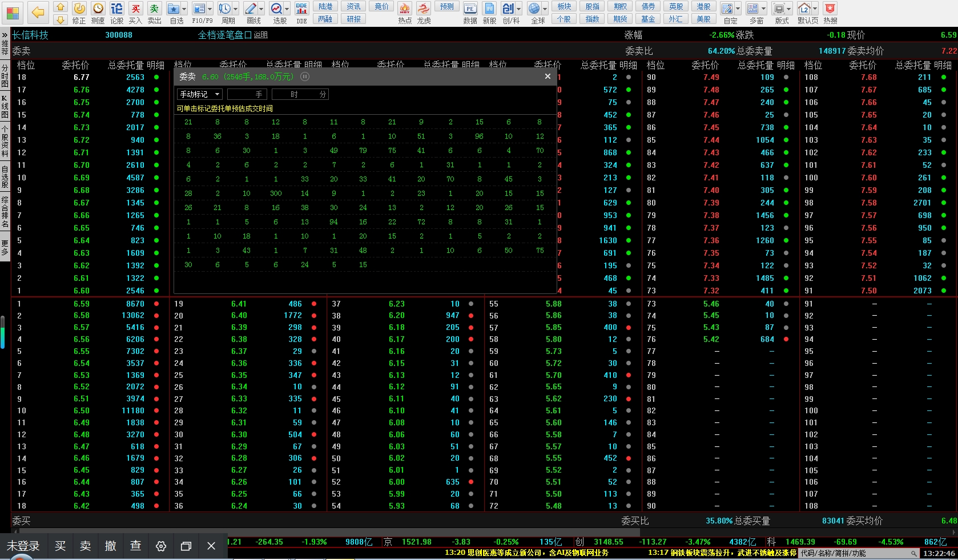Image resolution: width=958 pixels, height=560 pixels.
Task: Open the DDE chart icon
Action: tap(301, 9)
